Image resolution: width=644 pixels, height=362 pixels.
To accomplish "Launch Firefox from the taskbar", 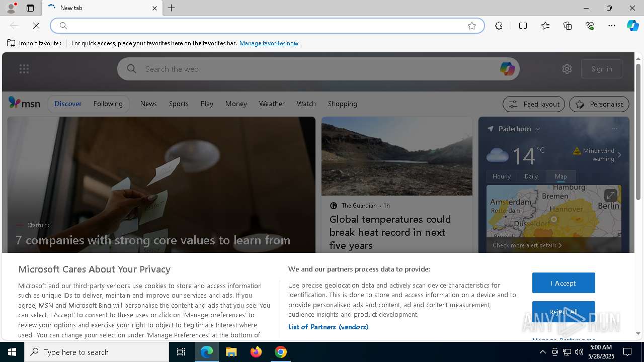I will tap(256, 352).
